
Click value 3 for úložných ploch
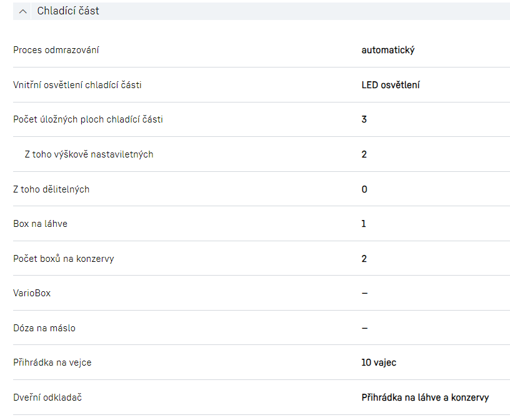click(364, 119)
